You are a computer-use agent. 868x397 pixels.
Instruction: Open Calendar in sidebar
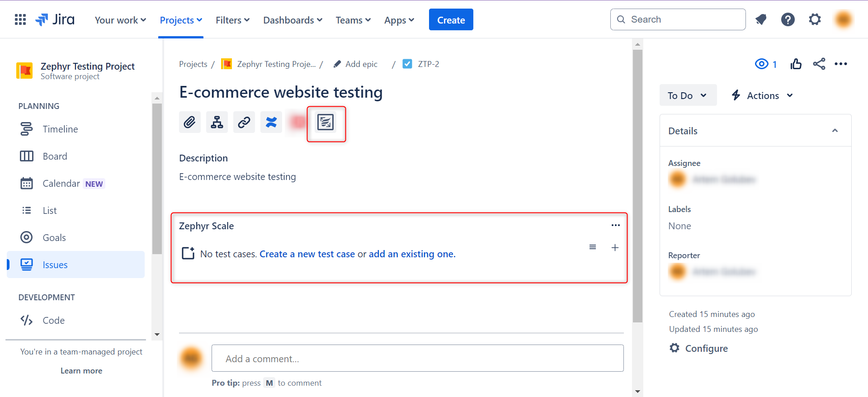pos(76,183)
